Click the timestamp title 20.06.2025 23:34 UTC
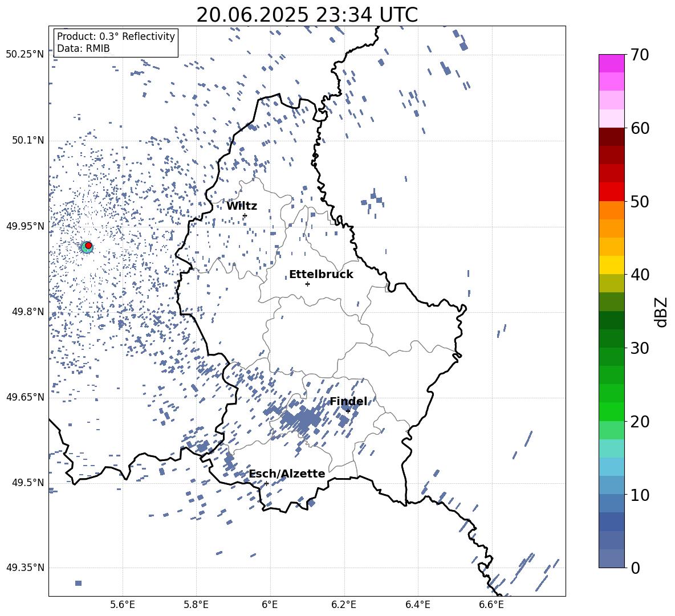 pyautogui.click(x=307, y=15)
